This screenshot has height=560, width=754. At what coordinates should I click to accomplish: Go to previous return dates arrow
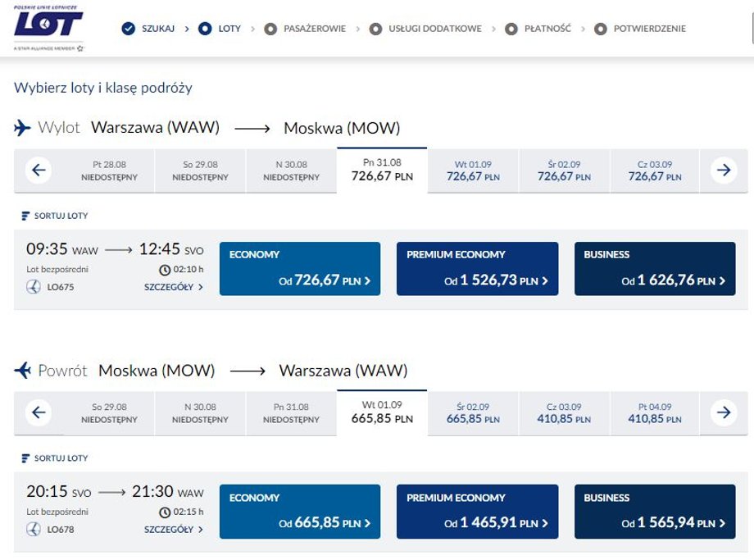[39, 412]
